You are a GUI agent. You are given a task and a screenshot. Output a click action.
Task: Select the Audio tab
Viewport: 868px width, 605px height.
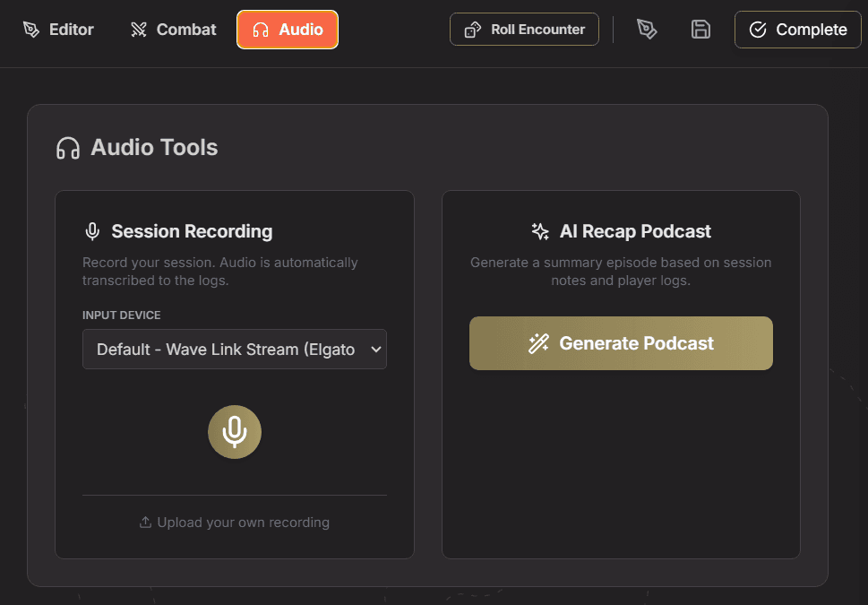click(x=288, y=30)
